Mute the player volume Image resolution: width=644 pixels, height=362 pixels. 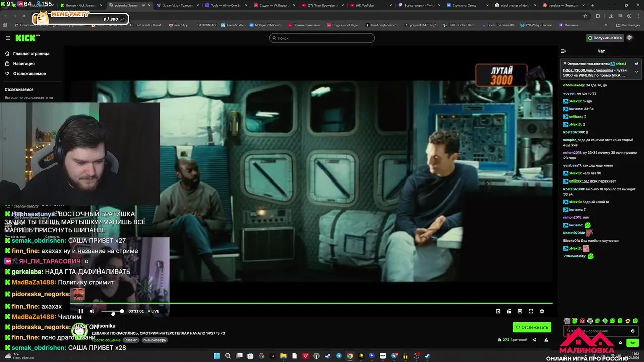92,311
